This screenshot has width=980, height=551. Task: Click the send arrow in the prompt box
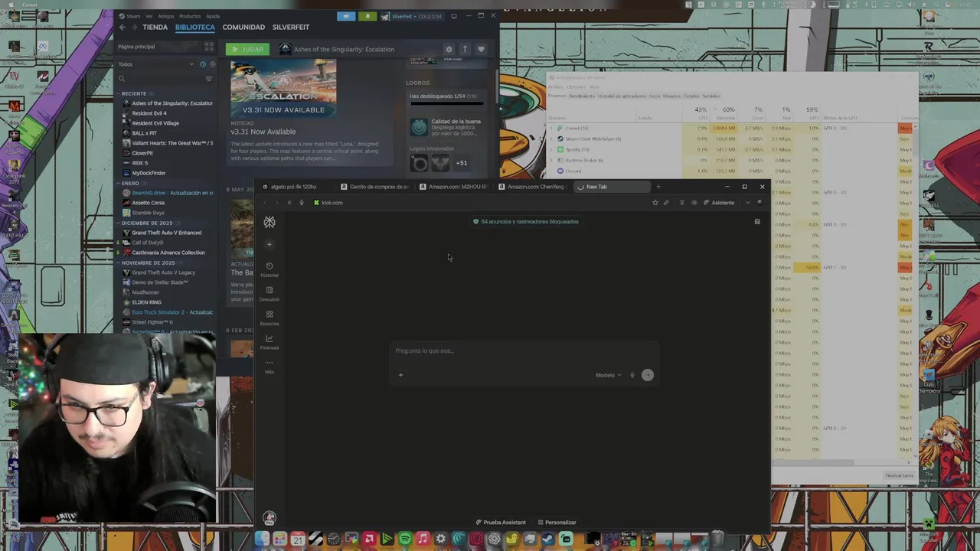(x=648, y=375)
